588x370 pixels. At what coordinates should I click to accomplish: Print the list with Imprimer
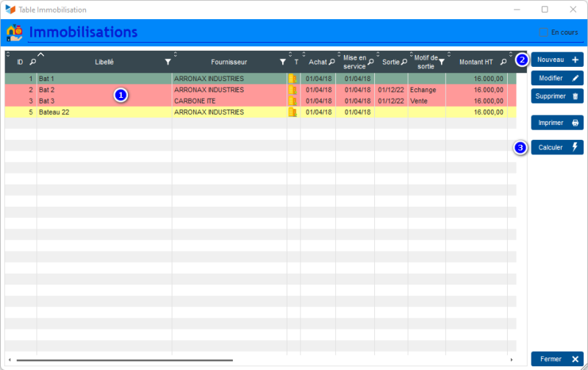click(x=556, y=123)
